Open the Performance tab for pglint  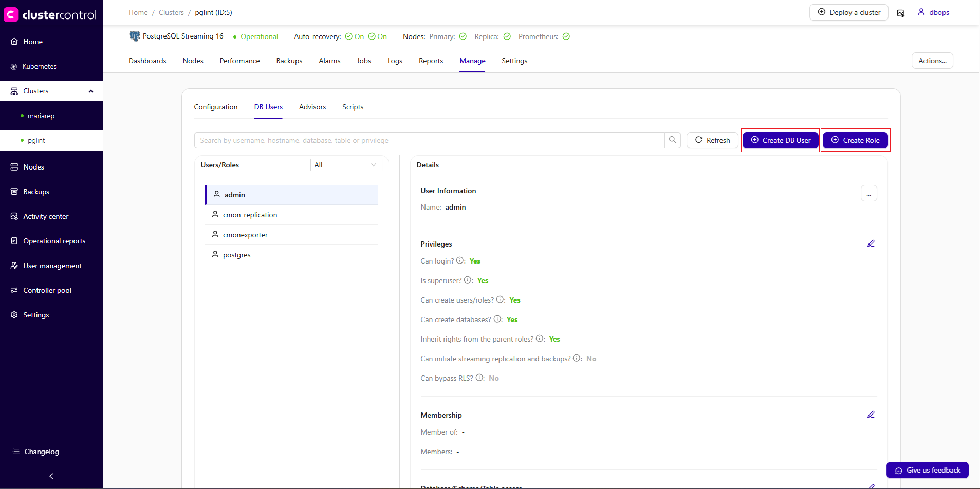239,61
